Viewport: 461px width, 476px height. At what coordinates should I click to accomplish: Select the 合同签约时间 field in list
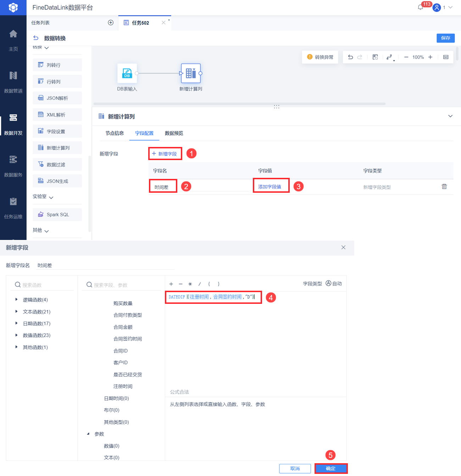point(128,339)
